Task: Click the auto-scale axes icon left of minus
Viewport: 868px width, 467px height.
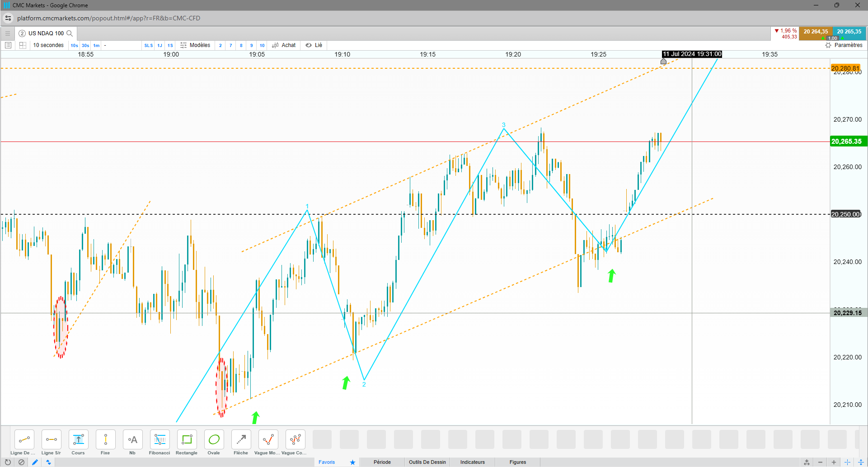Action: coord(807,462)
